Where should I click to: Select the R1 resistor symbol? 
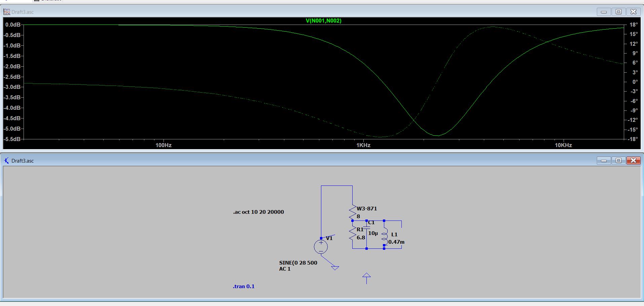pyautogui.click(x=352, y=233)
